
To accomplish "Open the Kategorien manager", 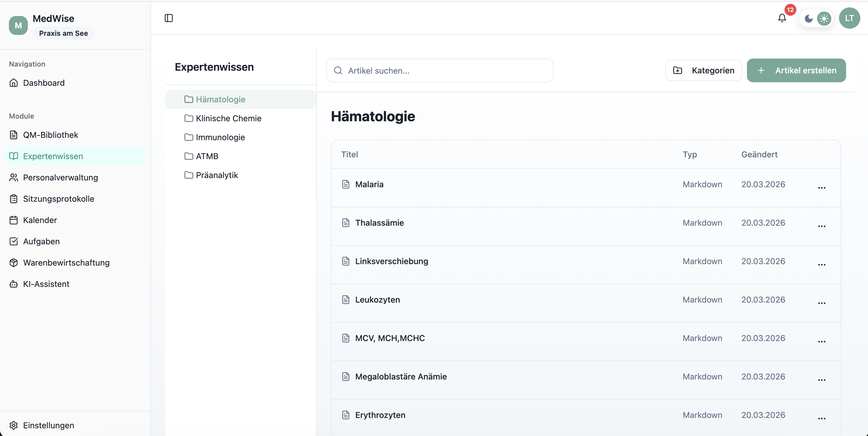I will (x=704, y=70).
